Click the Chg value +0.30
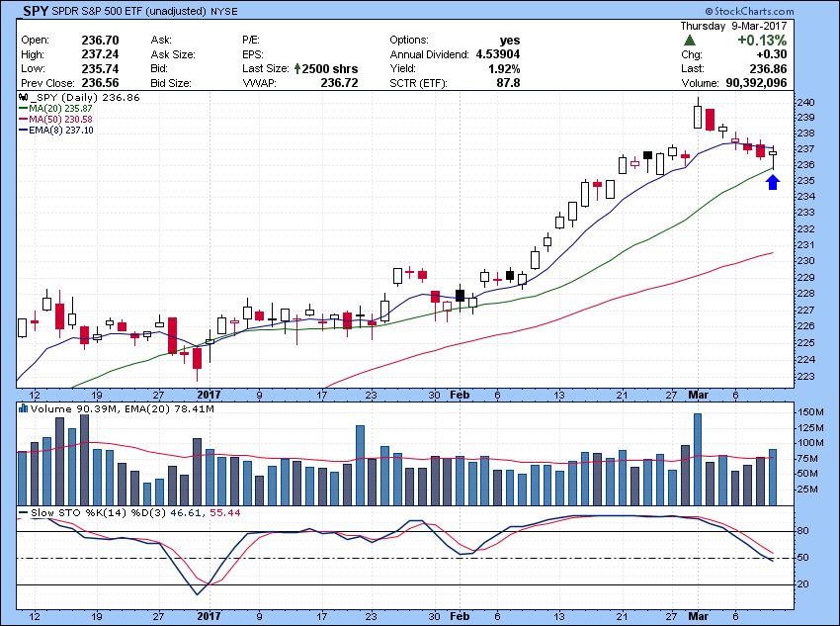The width and height of the screenshot is (840, 626). click(772, 54)
